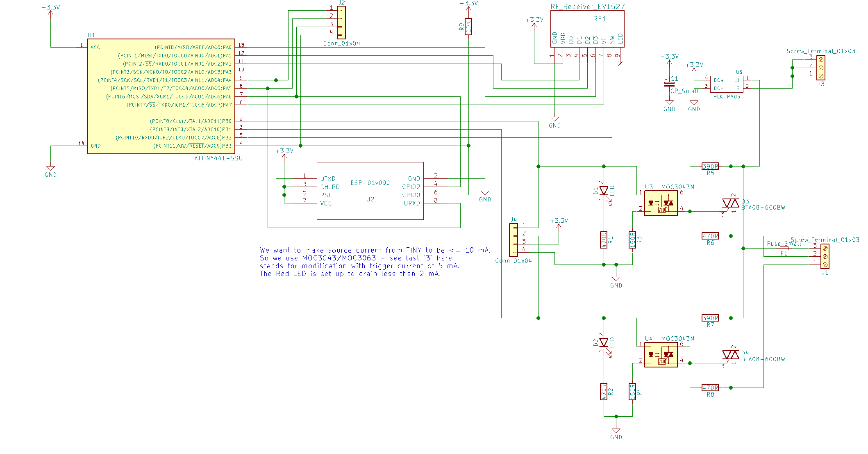Screen dimensions: 868x454
Task: Click the R9 10K resistor
Action: pyautogui.click(x=468, y=27)
